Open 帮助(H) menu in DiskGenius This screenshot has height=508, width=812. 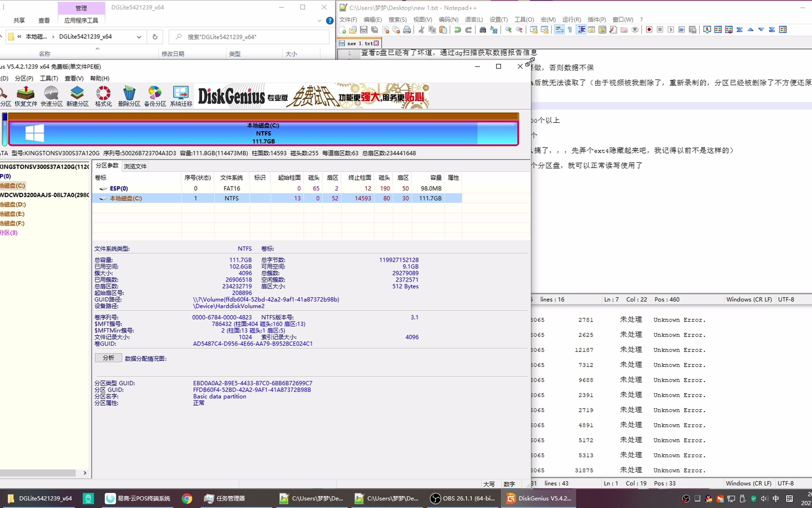click(x=100, y=78)
